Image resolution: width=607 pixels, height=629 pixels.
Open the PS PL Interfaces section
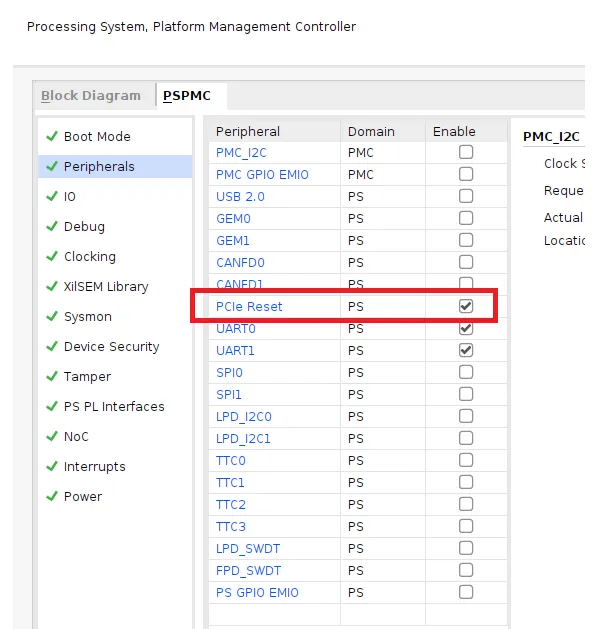coord(114,406)
